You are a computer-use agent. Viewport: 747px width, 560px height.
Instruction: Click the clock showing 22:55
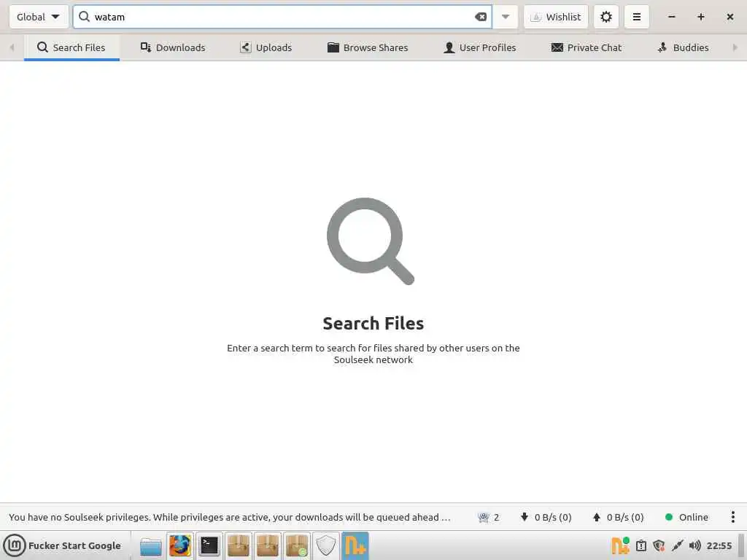pyautogui.click(x=719, y=545)
